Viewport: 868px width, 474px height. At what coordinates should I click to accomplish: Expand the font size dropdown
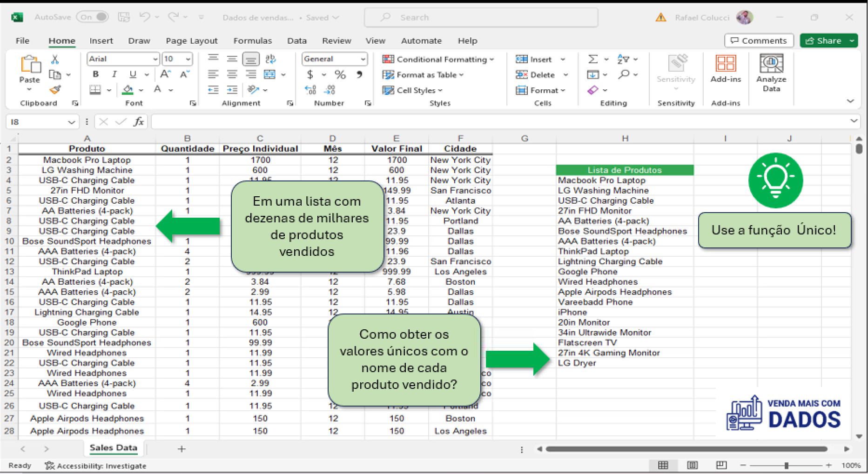pos(188,59)
